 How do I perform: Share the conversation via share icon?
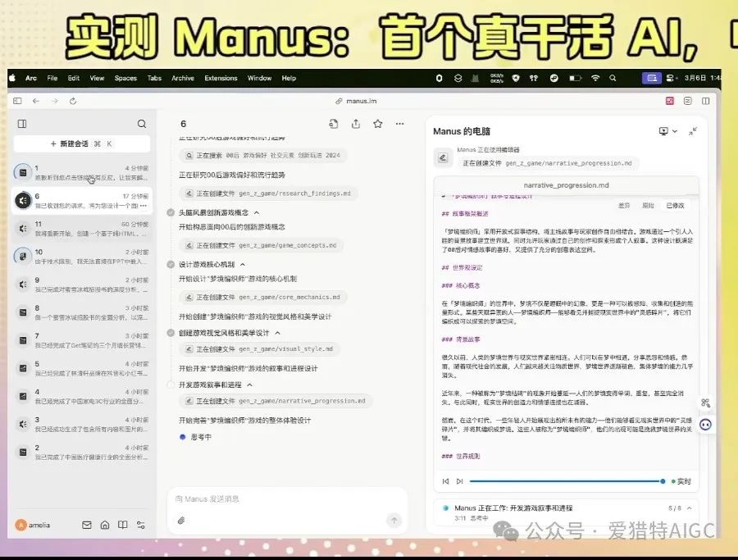(356, 124)
